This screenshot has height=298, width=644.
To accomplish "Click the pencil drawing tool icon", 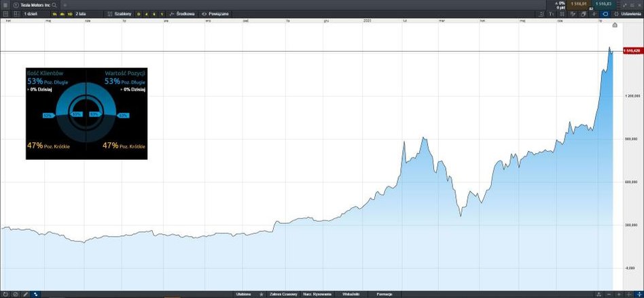I will pyautogui.click(x=25, y=294).
